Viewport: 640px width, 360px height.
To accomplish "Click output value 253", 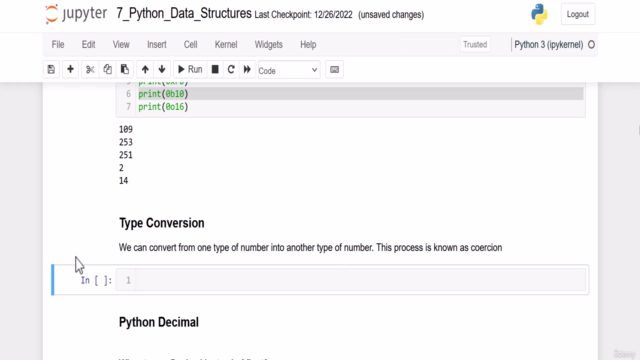I will click(126, 142).
